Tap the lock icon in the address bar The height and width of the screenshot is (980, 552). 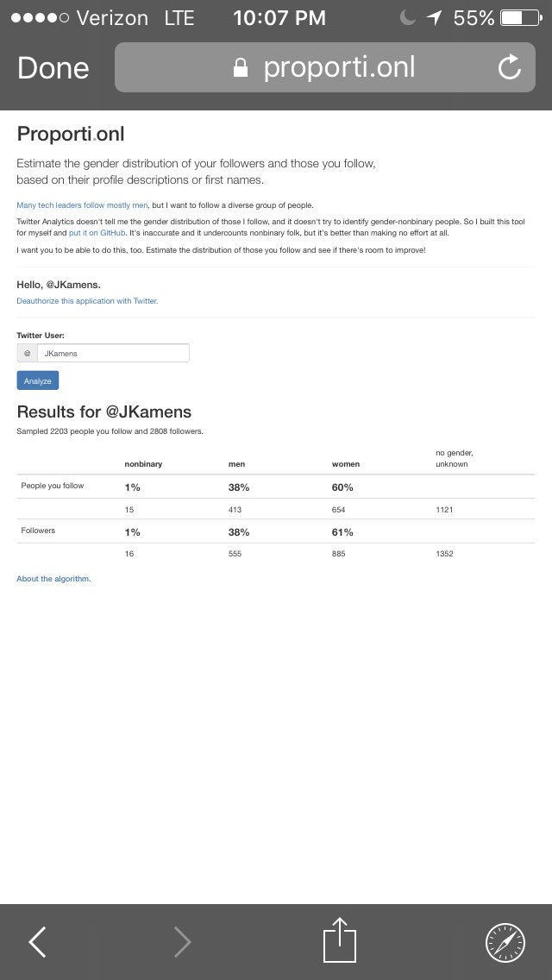[x=240, y=67]
